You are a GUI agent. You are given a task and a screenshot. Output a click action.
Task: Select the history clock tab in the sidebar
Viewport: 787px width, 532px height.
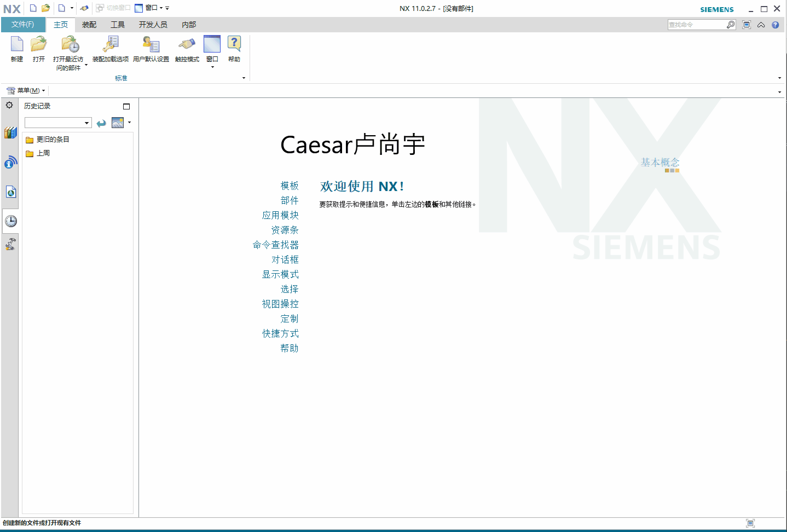click(10, 221)
